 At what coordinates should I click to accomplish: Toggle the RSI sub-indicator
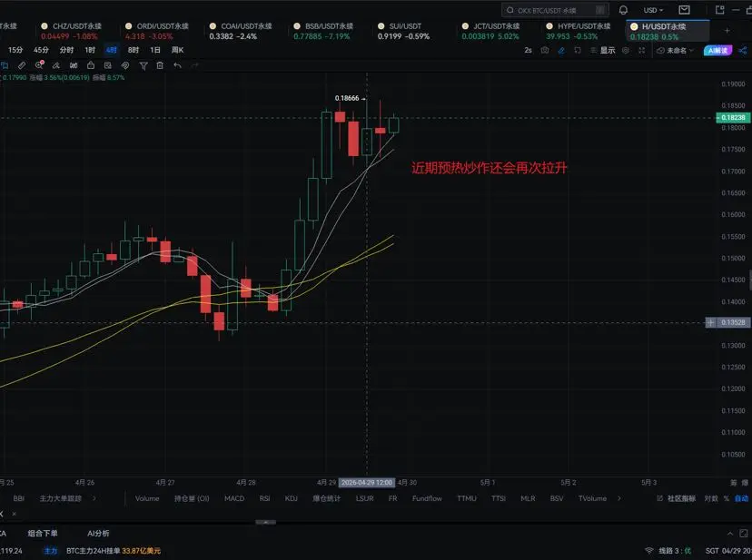coord(264,498)
